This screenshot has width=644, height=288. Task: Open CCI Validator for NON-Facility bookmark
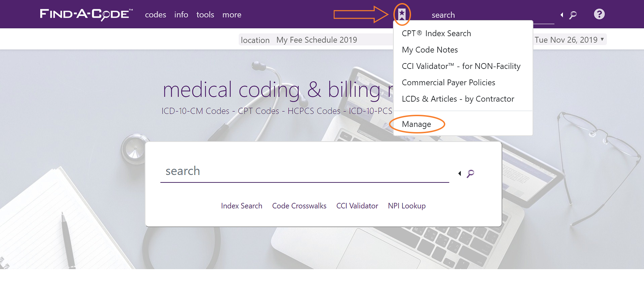(461, 66)
